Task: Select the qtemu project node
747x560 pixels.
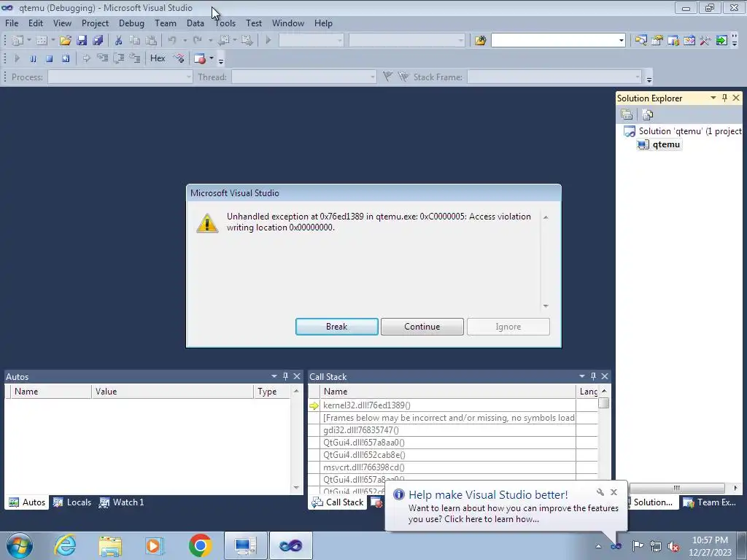Action: [659, 144]
